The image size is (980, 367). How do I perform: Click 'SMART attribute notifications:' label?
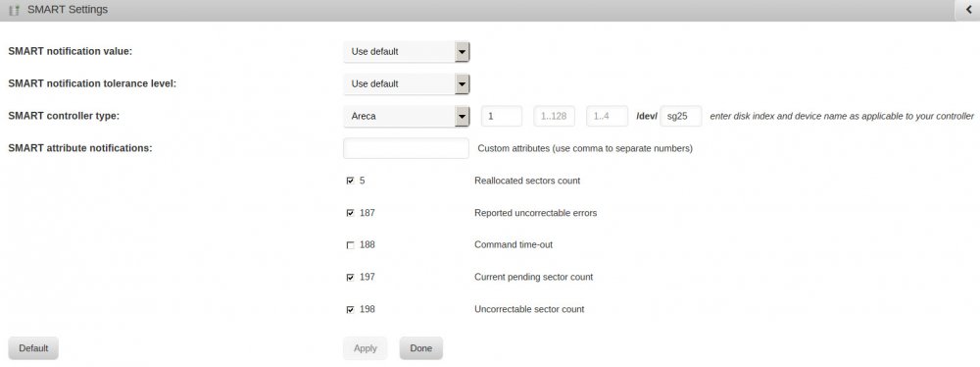point(80,148)
